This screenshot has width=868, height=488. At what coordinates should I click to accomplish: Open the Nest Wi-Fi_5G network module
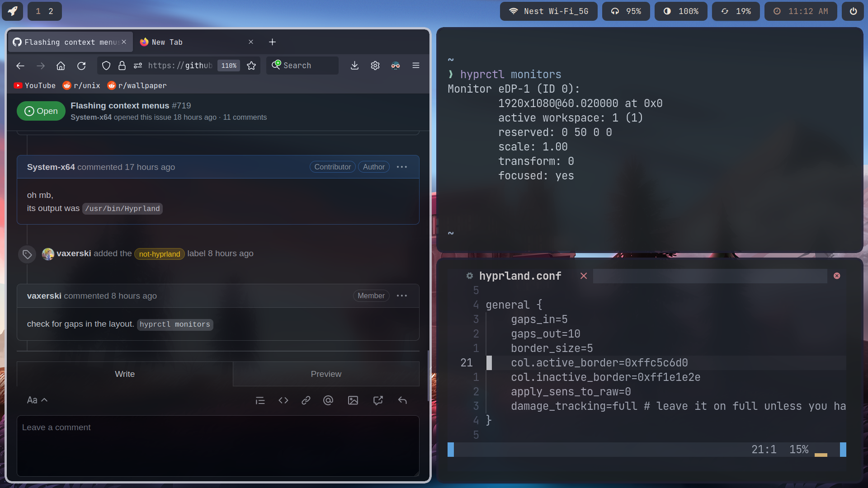click(x=548, y=11)
